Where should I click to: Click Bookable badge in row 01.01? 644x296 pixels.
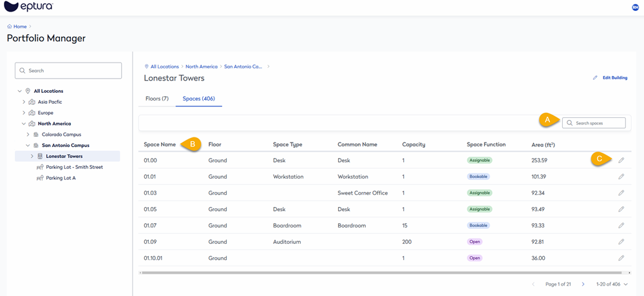click(x=478, y=176)
